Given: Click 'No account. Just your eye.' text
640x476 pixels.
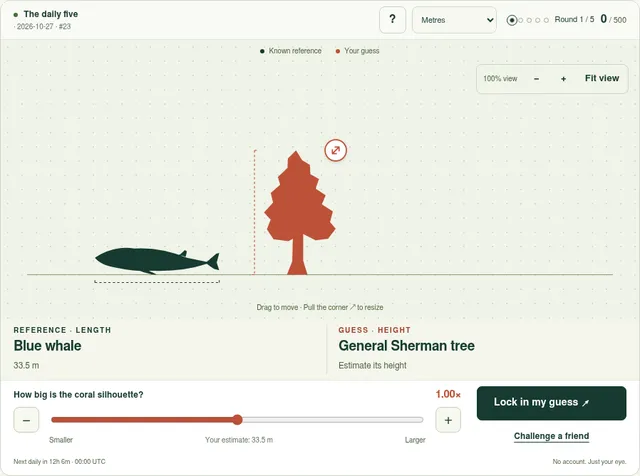Looking at the screenshot, I should point(589,462).
